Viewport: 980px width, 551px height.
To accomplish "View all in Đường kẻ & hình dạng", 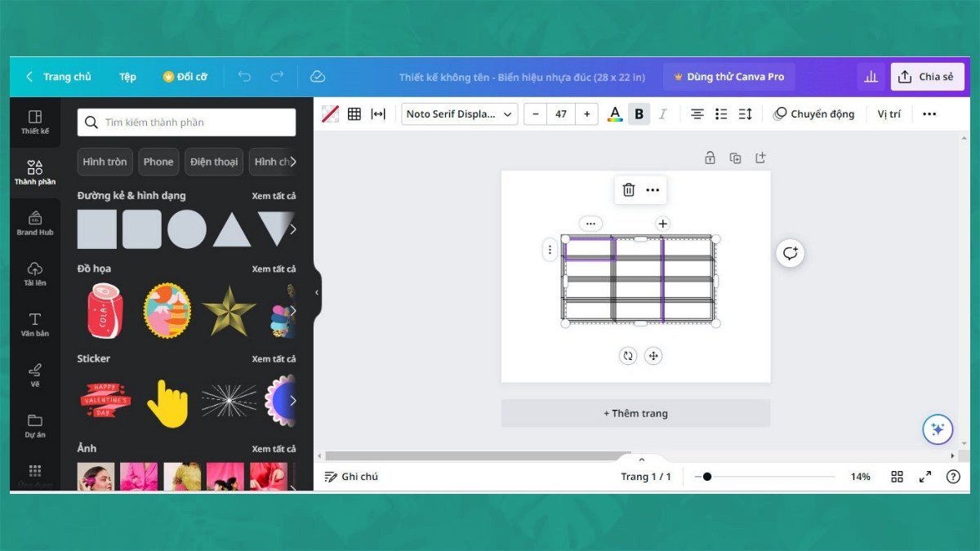I will pyautogui.click(x=274, y=196).
